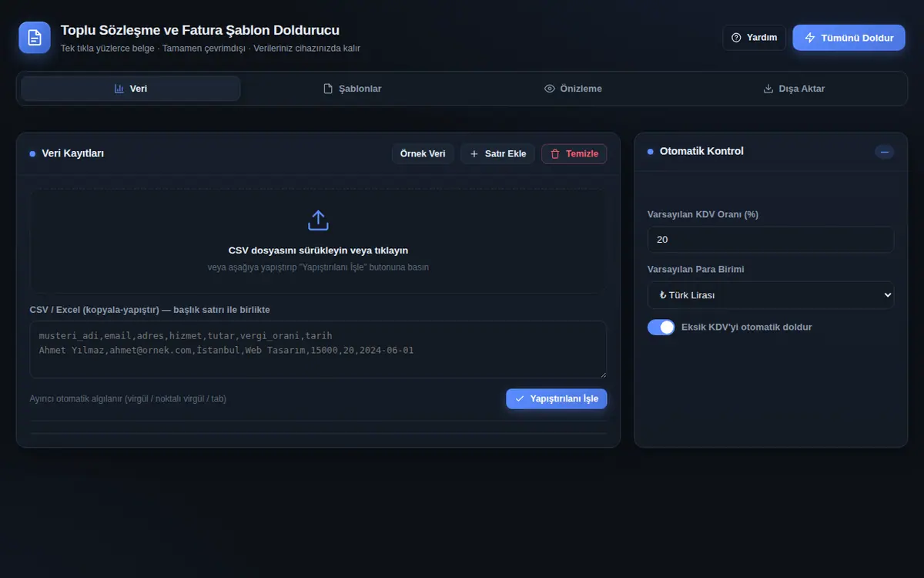This screenshot has height=578, width=924.
Task: Click the app title Toplu Sözleşme text
Action: pyautogui.click(x=200, y=30)
